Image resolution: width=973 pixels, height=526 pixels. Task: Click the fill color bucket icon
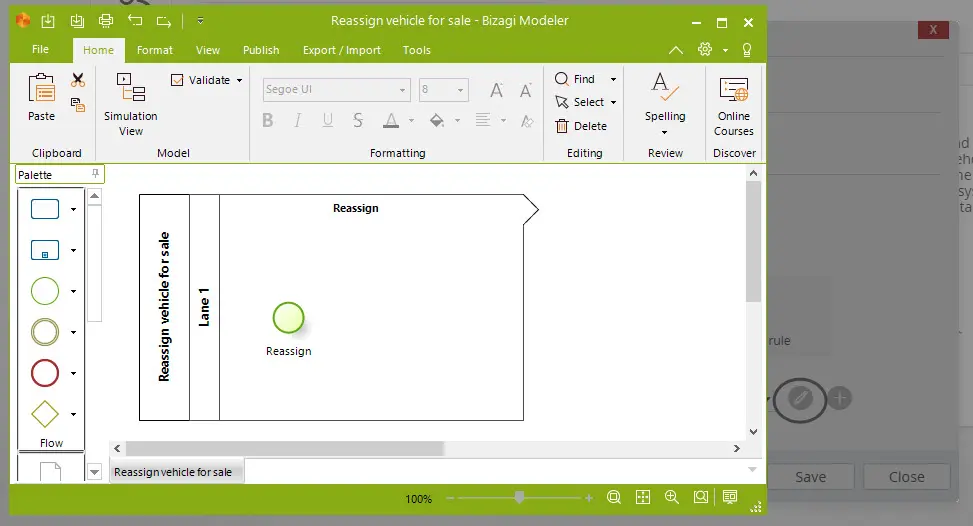pyautogui.click(x=437, y=120)
